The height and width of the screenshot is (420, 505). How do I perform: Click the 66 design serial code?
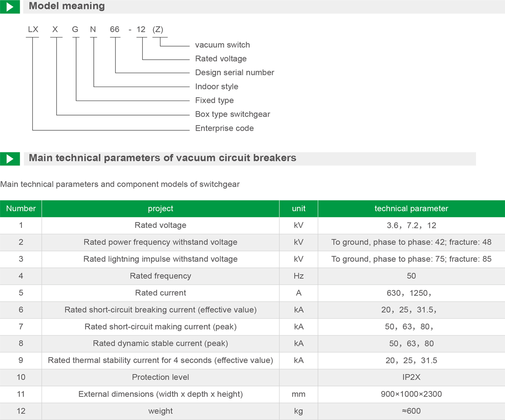click(115, 29)
